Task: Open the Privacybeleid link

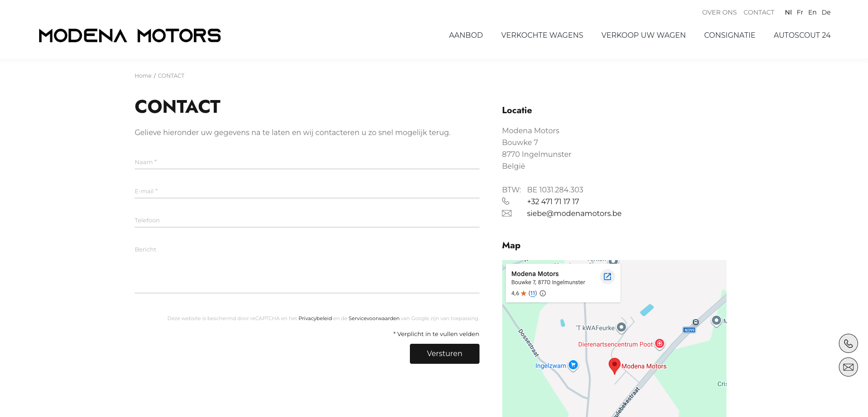Action: tap(315, 318)
